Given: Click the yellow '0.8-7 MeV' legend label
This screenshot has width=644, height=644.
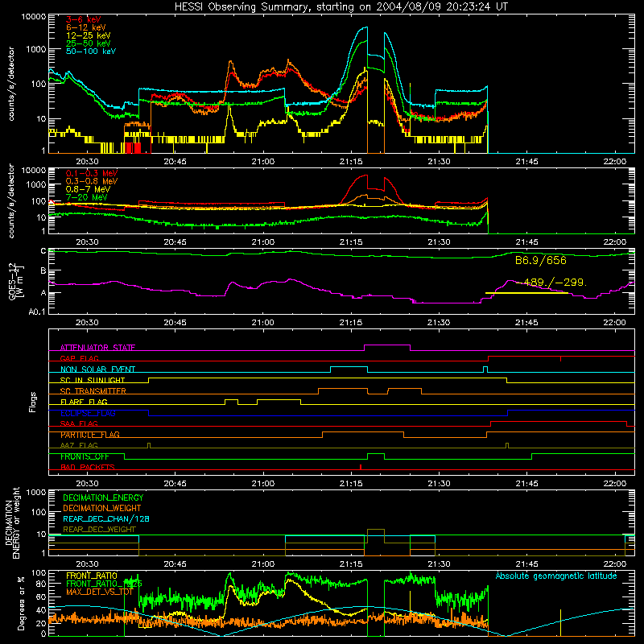Looking at the screenshot, I should 88,189.
